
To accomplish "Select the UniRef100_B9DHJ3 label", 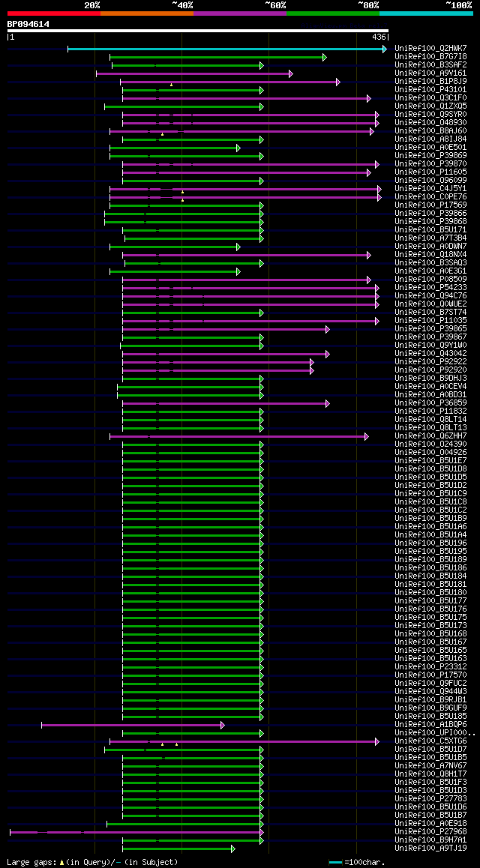I will (x=430, y=379).
